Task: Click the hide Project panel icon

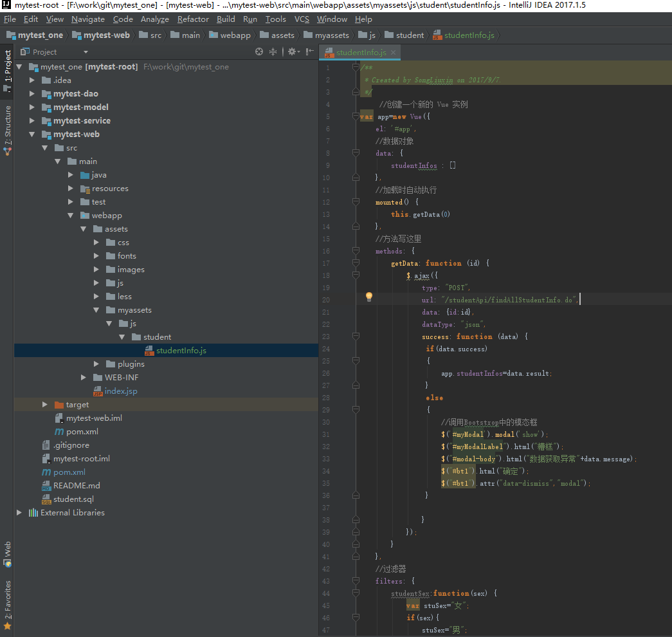Action: click(310, 52)
